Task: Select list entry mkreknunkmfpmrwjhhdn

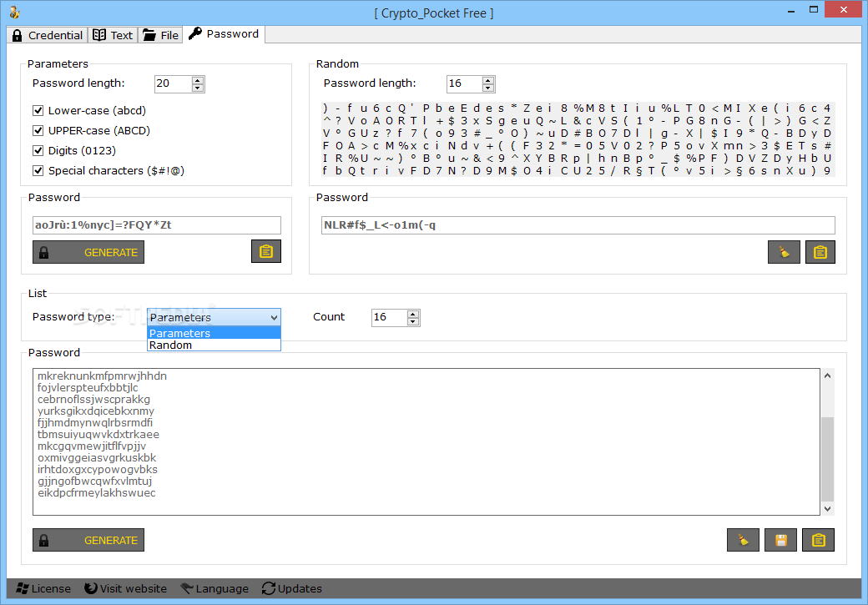Action: click(x=102, y=376)
